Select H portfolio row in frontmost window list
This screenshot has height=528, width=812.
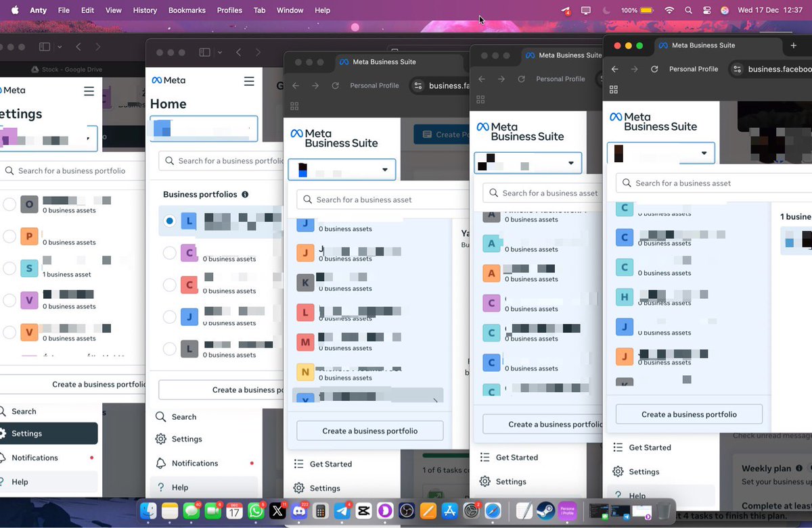[x=689, y=298]
